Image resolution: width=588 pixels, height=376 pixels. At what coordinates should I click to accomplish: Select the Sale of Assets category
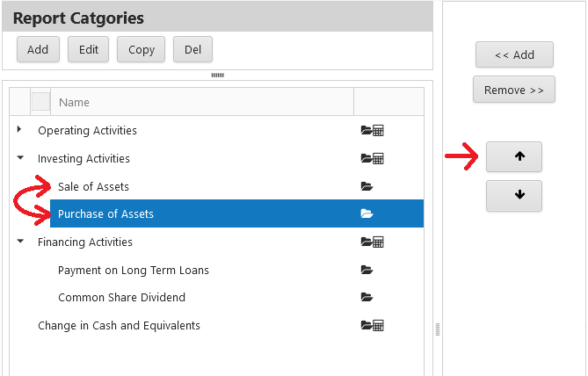coord(93,187)
